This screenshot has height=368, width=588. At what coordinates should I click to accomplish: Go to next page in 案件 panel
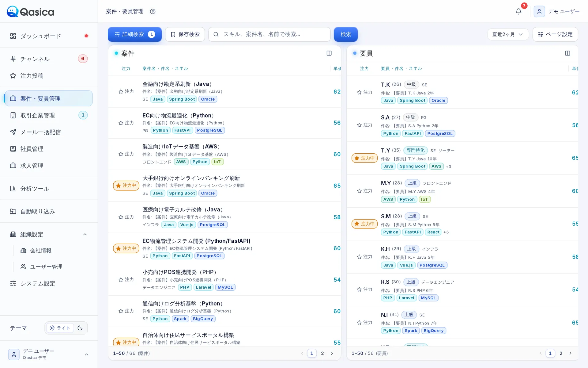click(332, 353)
